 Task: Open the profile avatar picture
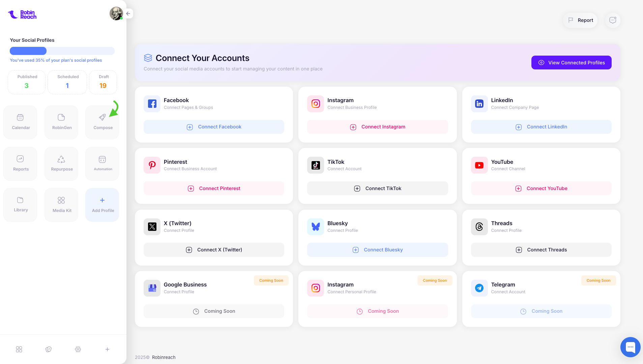[x=116, y=13]
